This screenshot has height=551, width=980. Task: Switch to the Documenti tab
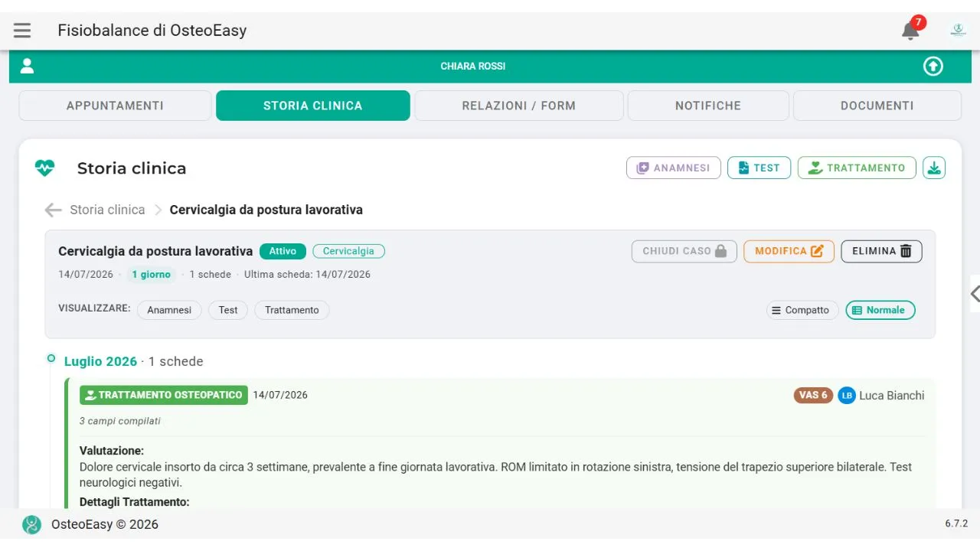tap(877, 106)
